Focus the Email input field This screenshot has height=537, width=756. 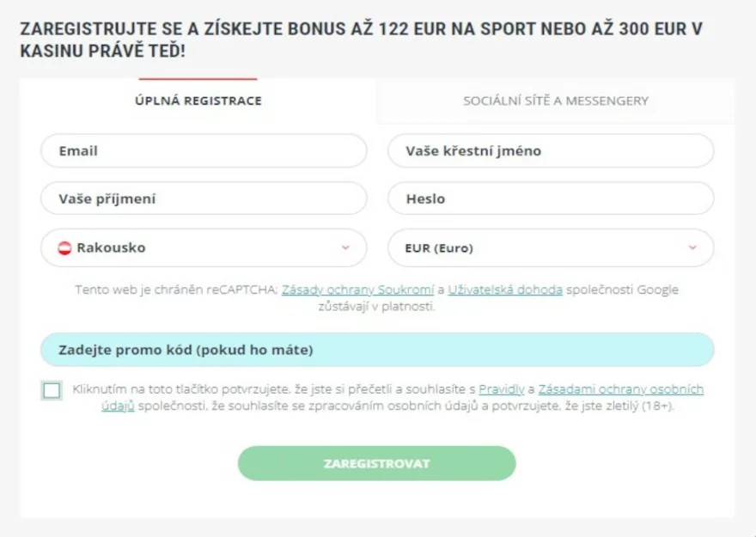click(x=203, y=150)
